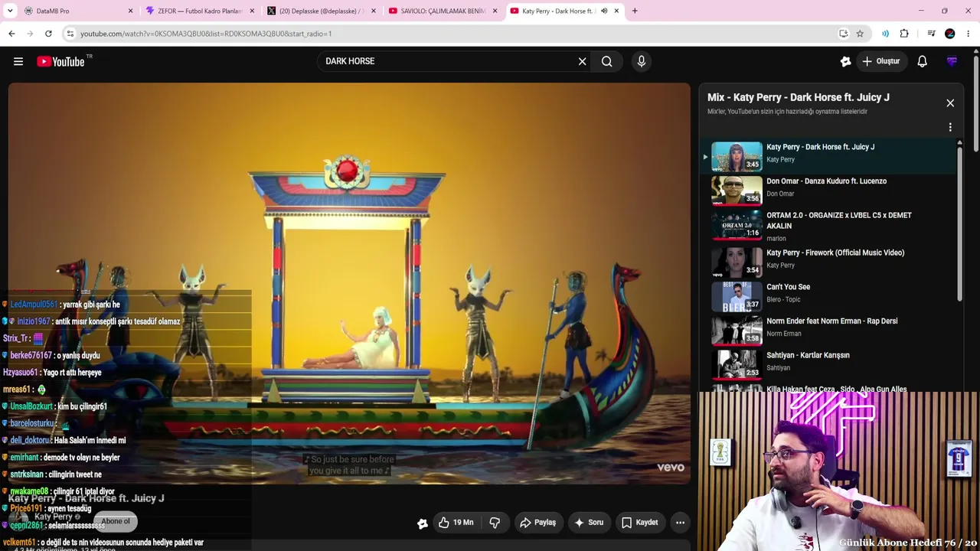Switch to ZEFOR — Futbol Kadro tab
Viewport: 980px width, 551px height.
(199, 11)
